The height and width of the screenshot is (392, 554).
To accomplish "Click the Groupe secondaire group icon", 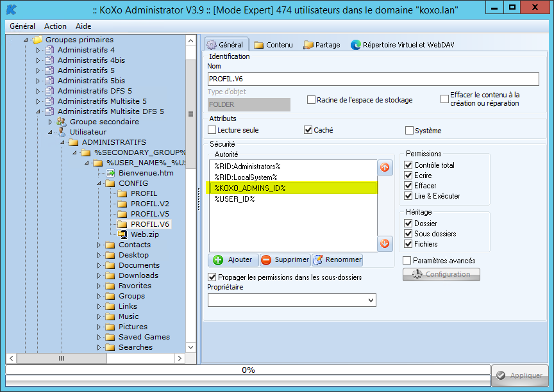I will click(62, 122).
